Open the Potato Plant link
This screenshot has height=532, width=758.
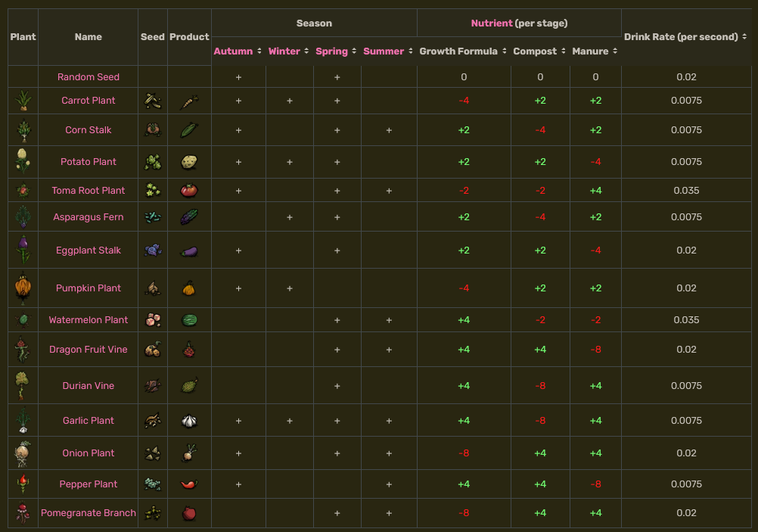pyautogui.click(x=89, y=162)
